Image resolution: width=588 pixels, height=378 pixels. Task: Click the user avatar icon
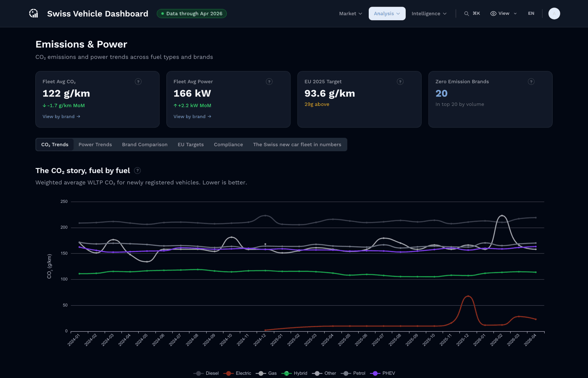coord(554,13)
